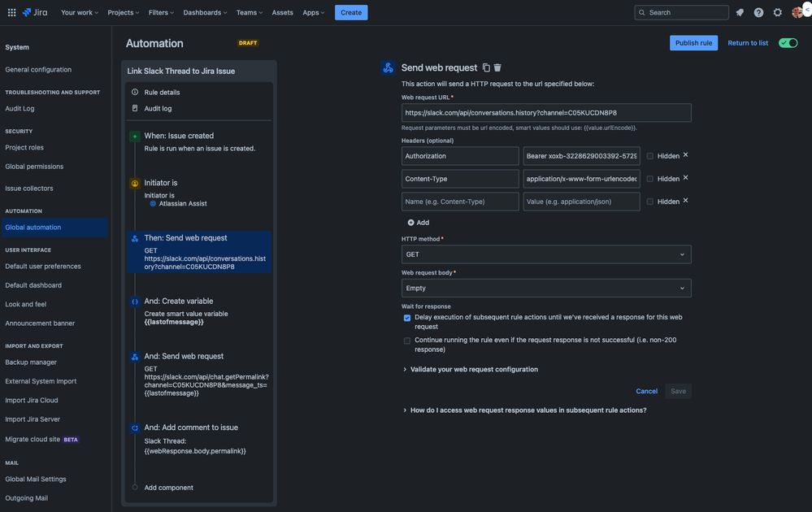Open the notifications icon
Viewport: 812px width, 512px height.
tap(740, 12)
